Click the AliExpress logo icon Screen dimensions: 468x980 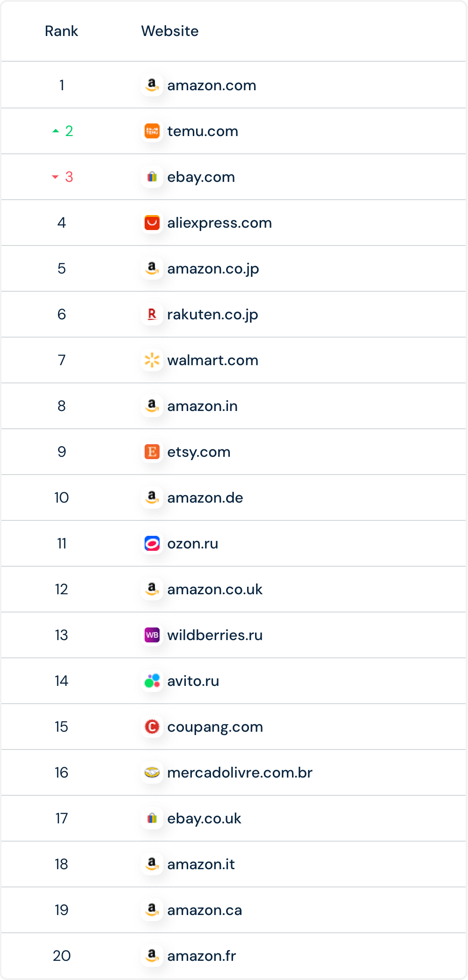coord(152,223)
